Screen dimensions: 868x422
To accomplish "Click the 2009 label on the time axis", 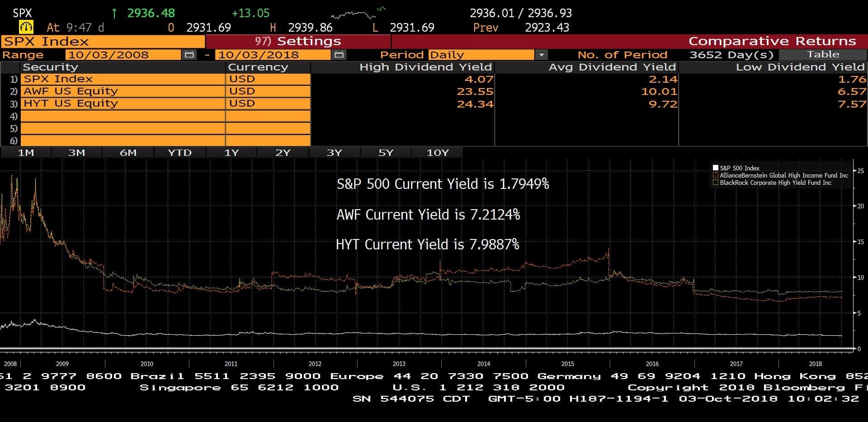I will pos(62,364).
